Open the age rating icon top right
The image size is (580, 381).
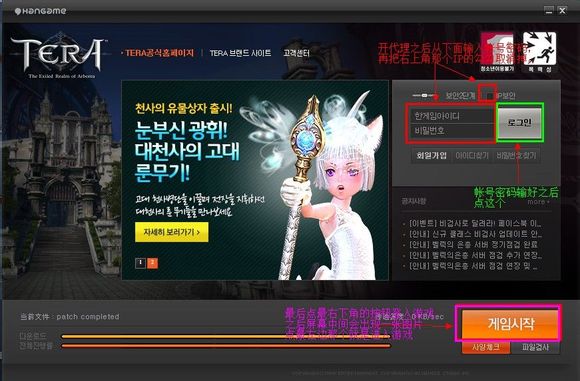coord(497,52)
